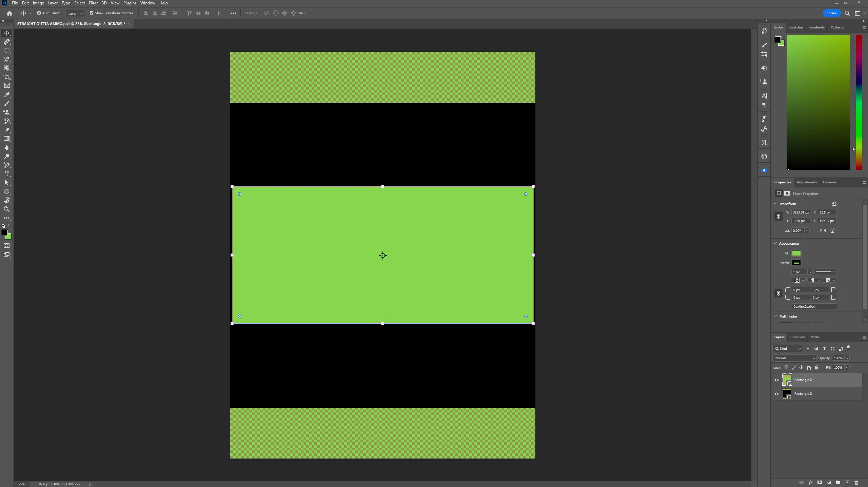Click the green Fill color swatch
This screenshot has width=868, height=487.
point(796,253)
